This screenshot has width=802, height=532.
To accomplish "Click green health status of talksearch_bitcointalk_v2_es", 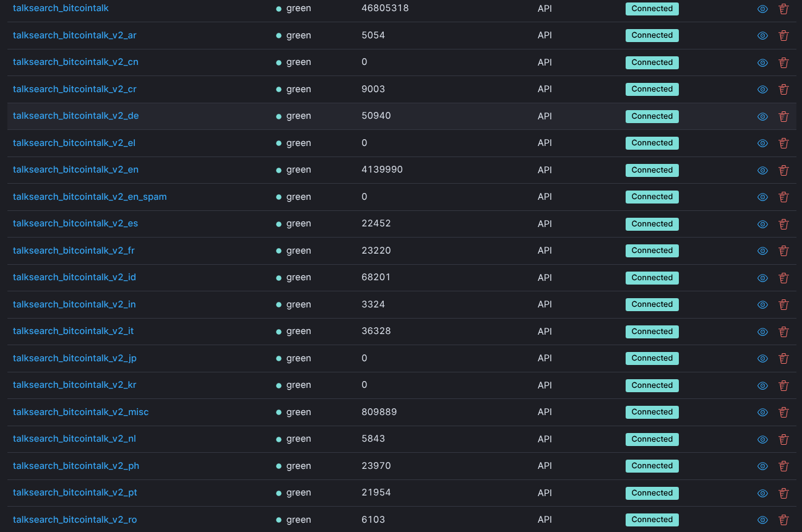I will 294,223.
